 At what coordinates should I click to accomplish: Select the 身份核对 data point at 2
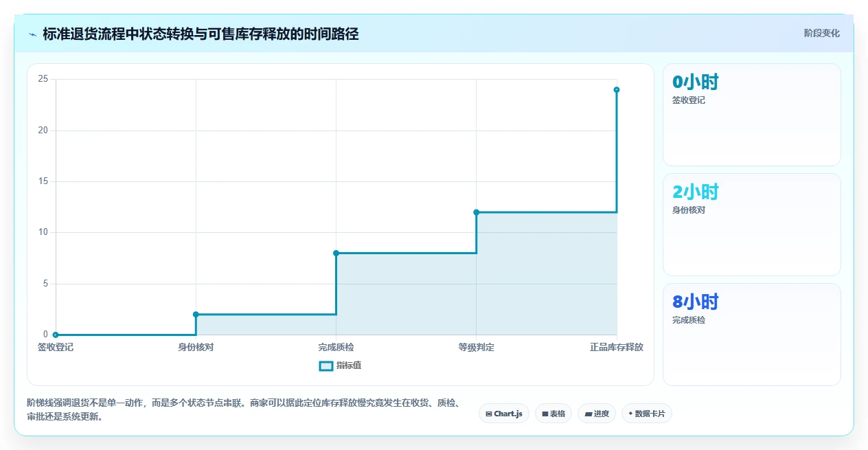pyautogui.click(x=196, y=314)
